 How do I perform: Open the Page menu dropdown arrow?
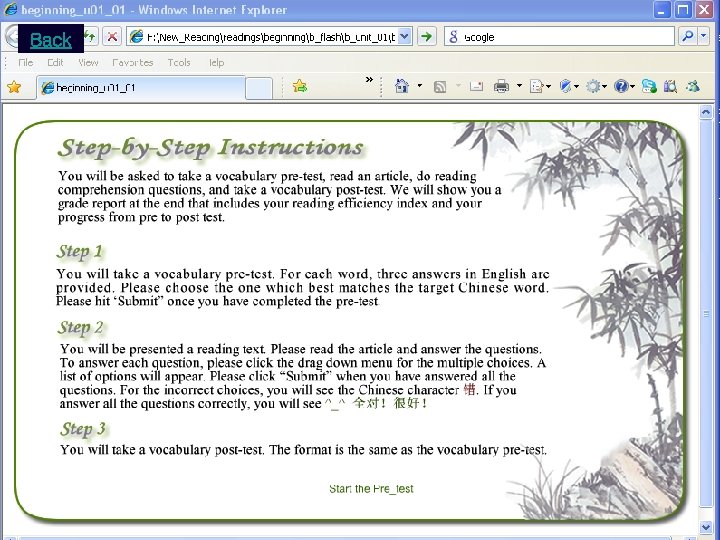(x=548, y=86)
